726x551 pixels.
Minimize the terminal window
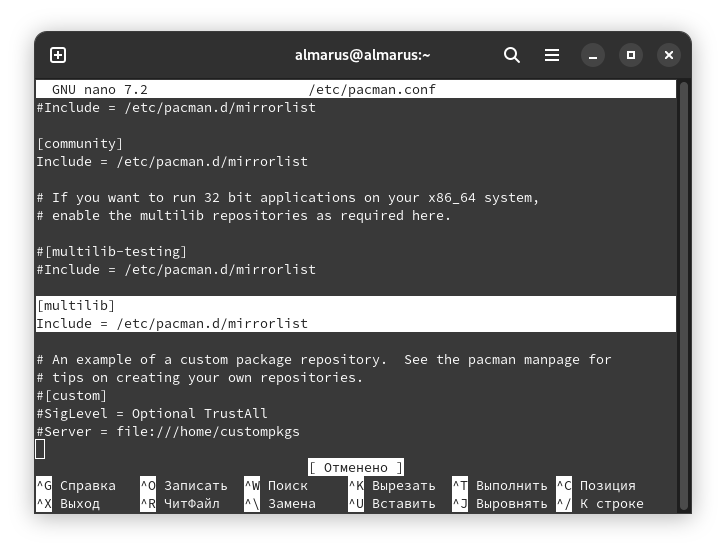pyautogui.click(x=592, y=55)
